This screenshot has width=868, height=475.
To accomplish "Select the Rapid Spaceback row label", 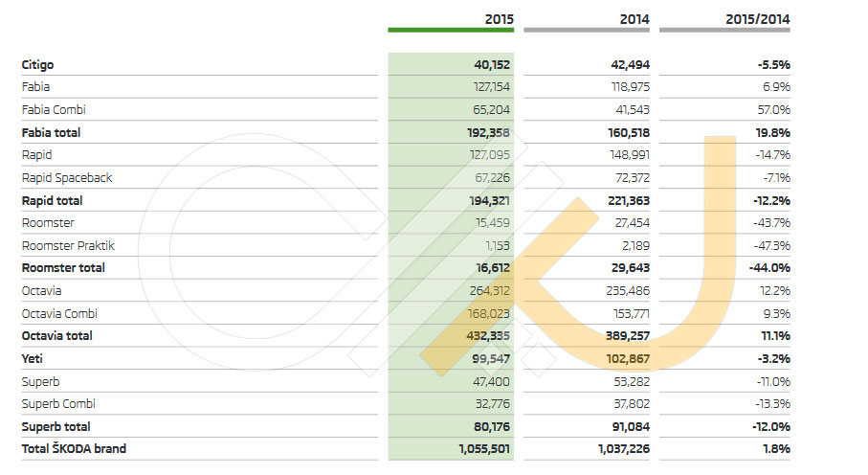I will (x=67, y=178).
